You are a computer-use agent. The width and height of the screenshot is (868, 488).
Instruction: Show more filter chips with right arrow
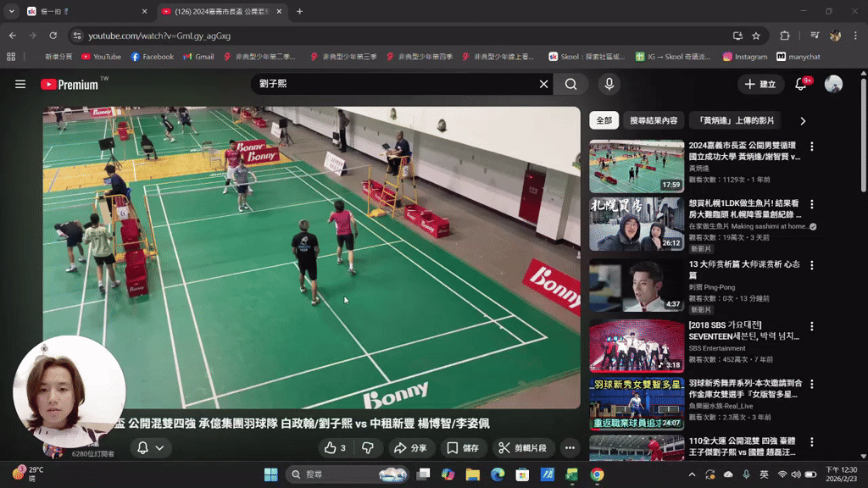803,120
